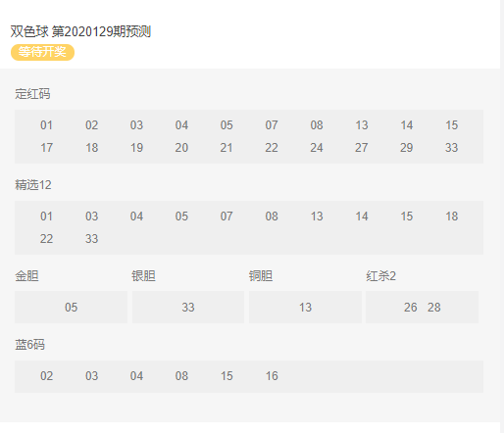Click number 21 in 定红码 section
The width and height of the screenshot is (504, 433).
click(227, 148)
